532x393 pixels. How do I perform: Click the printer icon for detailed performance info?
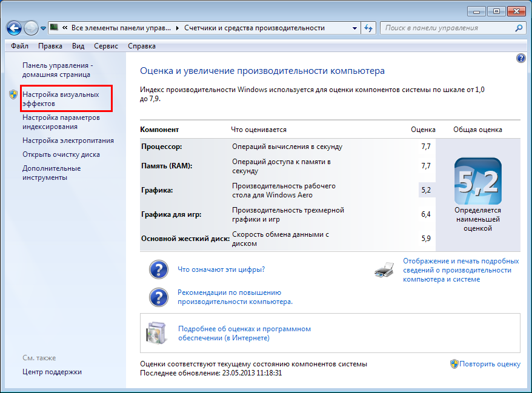pyautogui.click(x=385, y=270)
